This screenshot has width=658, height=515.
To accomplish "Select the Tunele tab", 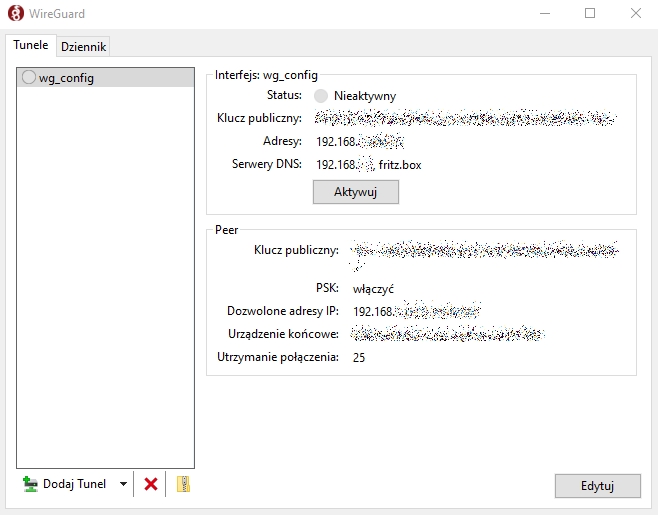I will point(30,46).
